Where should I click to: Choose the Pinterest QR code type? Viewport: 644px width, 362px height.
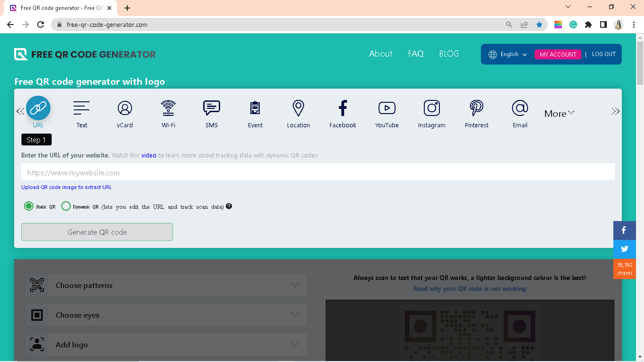coord(477,108)
